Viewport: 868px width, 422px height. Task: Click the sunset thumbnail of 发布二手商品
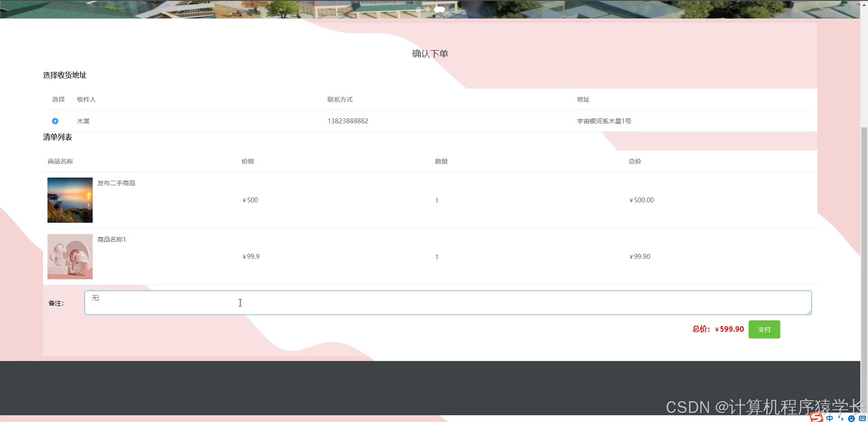coord(70,200)
